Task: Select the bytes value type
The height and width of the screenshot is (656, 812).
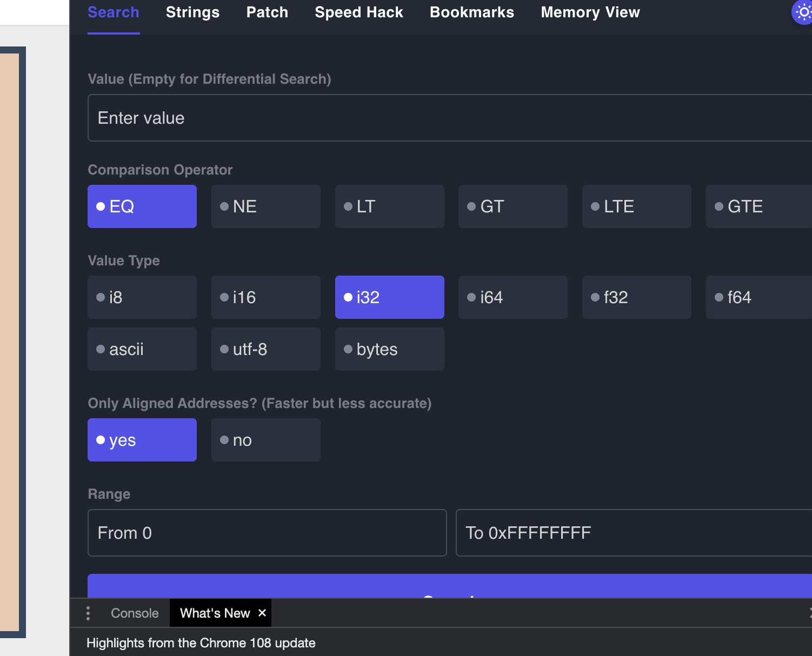Action: click(x=390, y=349)
